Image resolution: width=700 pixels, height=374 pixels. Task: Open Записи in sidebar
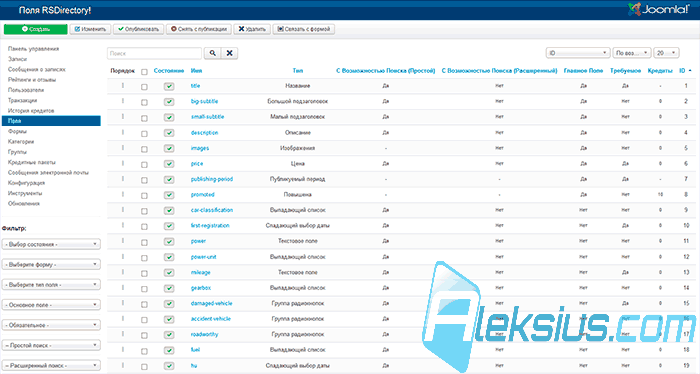pos(17,59)
